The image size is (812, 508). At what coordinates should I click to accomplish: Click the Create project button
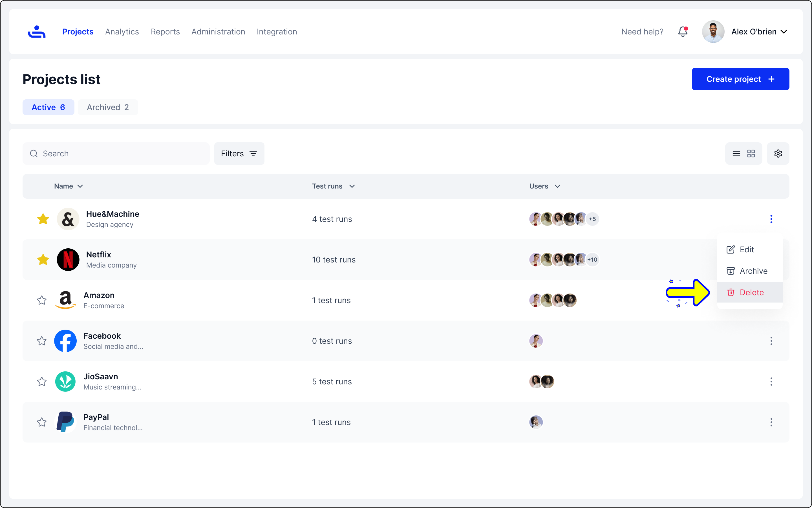point(740,79)
